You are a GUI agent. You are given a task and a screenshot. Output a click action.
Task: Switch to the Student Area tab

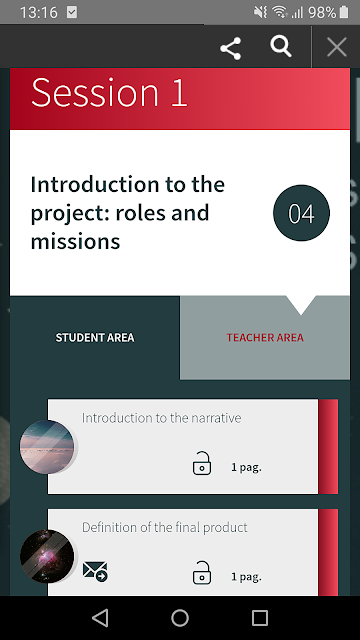click(x=95, y=338)
